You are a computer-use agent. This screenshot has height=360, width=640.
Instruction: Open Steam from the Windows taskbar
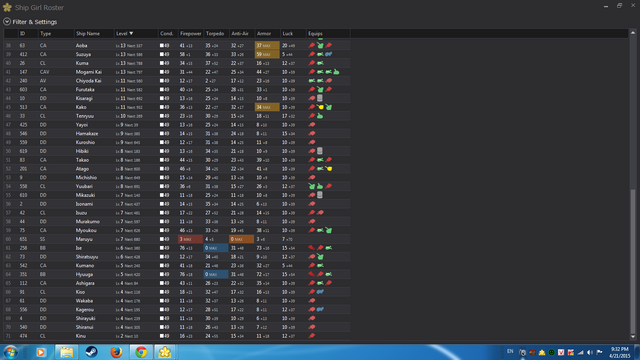91,352
